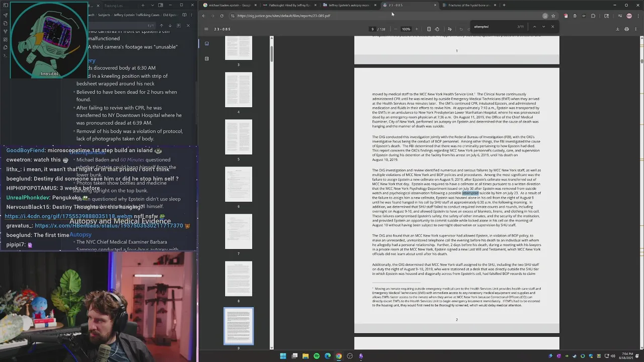Click the highlighted word 'attempted' in PDF
Viewport: 644px width, 362px height.
click(470, 193)
